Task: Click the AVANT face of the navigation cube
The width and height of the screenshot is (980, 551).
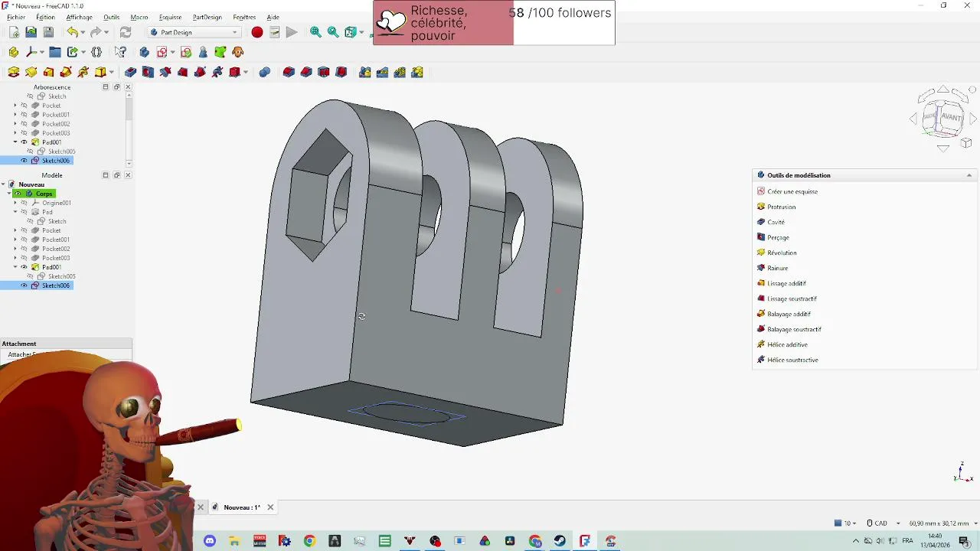Action: click(951, 117)
